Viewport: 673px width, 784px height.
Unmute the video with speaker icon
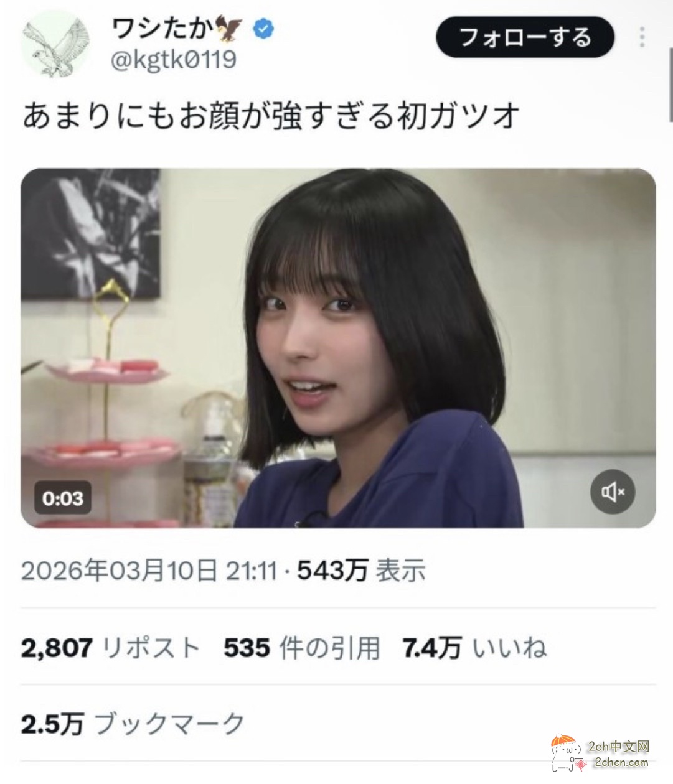(613, 492)
